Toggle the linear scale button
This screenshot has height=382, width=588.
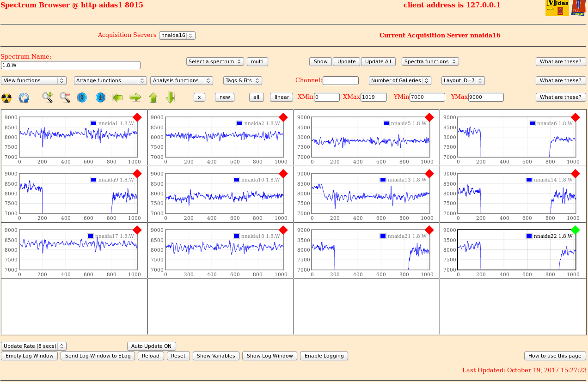pos(281,97)
